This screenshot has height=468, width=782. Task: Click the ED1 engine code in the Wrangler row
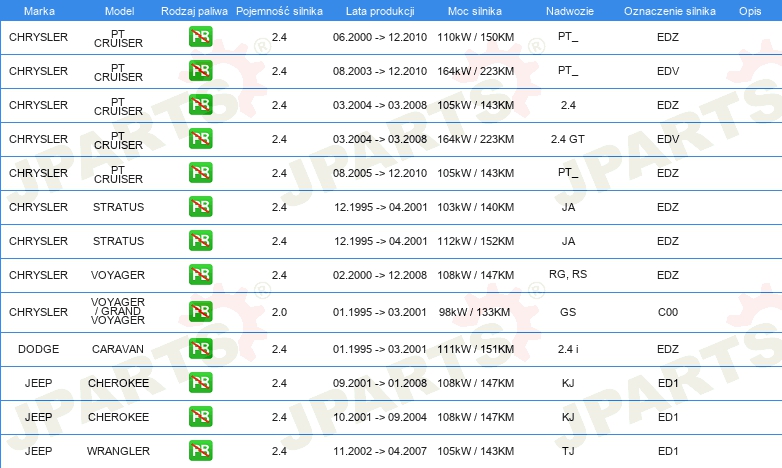pos(668,451)
